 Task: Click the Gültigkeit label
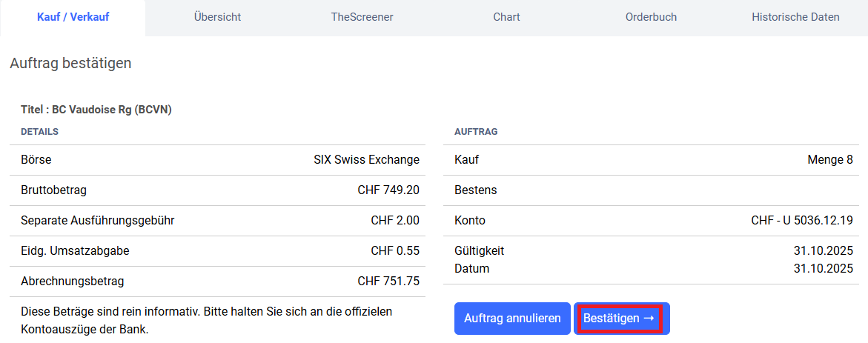pos(479,251)
